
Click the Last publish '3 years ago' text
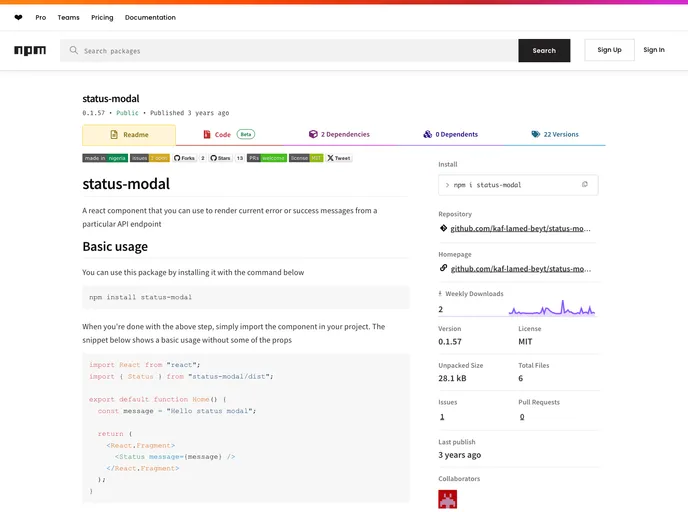pyautogui.click(x=459, y=455)
